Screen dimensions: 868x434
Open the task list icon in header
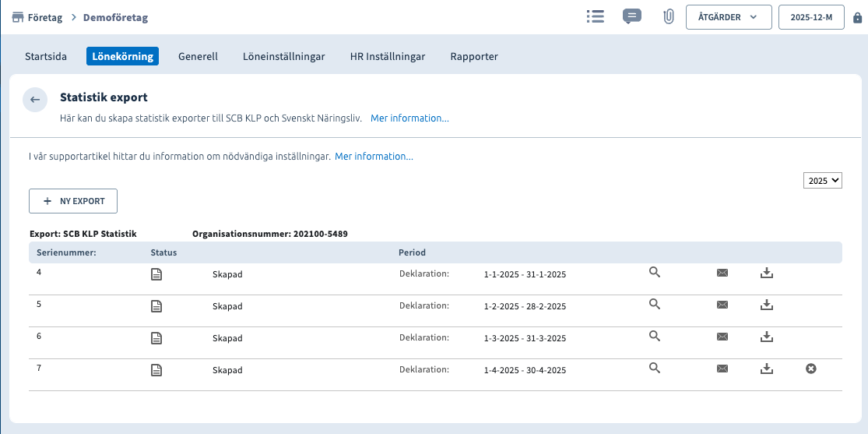pos(596,16)
